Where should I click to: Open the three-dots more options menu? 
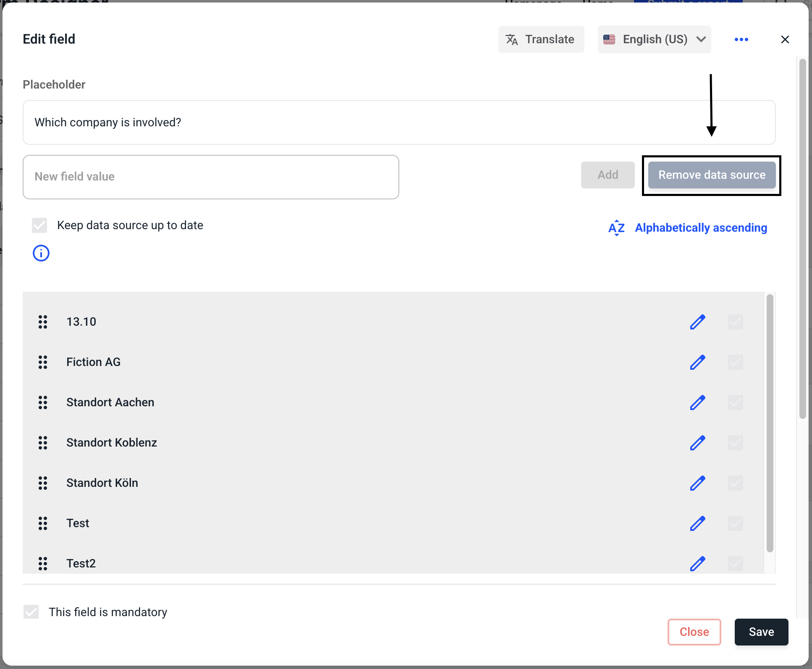741,39
